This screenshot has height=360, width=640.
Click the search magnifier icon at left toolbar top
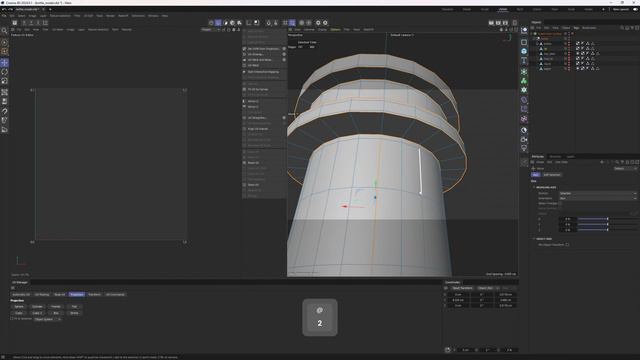(x=4, y=31)
